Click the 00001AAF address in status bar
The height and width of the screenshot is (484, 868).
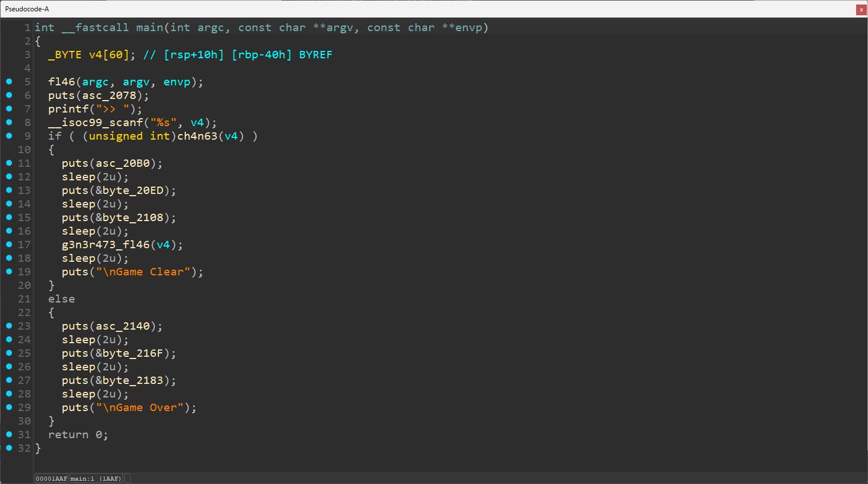click(51, 478)
